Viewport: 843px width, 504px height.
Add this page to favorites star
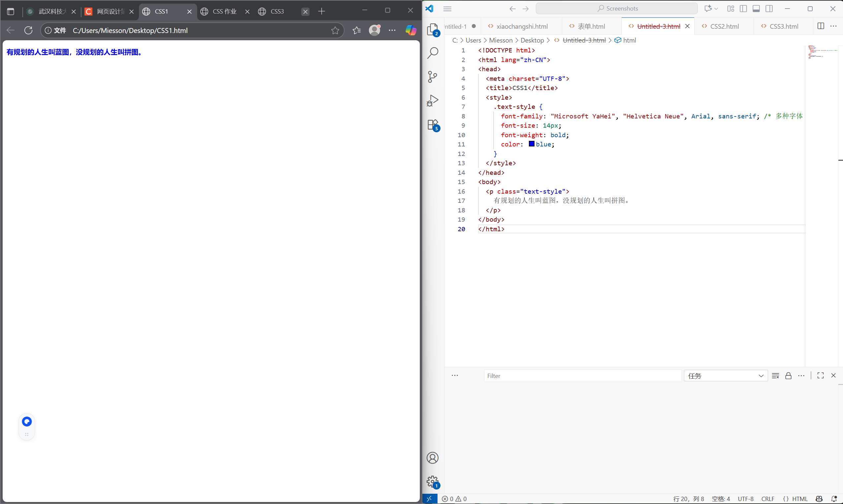tap(335, 30)
